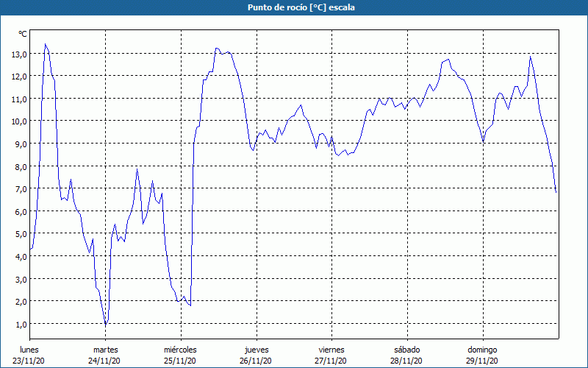Click the 9,0 y-axis value
Screen dimensions: 588x368
point(21,144)
